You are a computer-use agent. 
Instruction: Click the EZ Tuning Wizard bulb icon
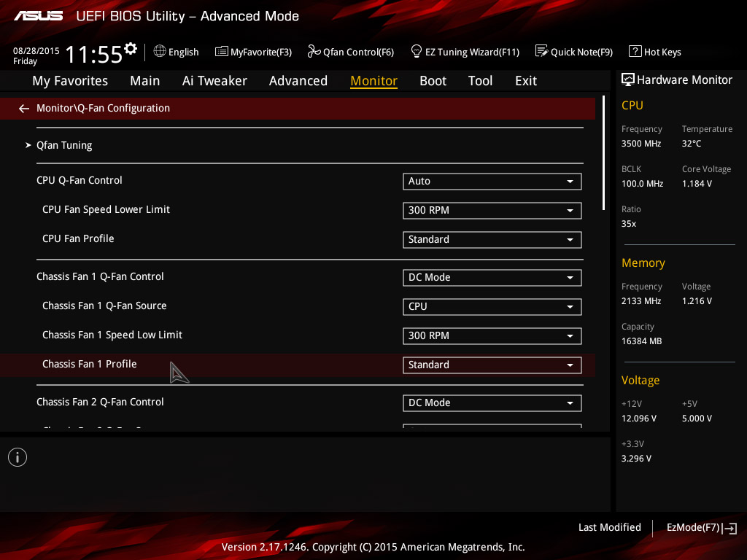pos(417,51)
